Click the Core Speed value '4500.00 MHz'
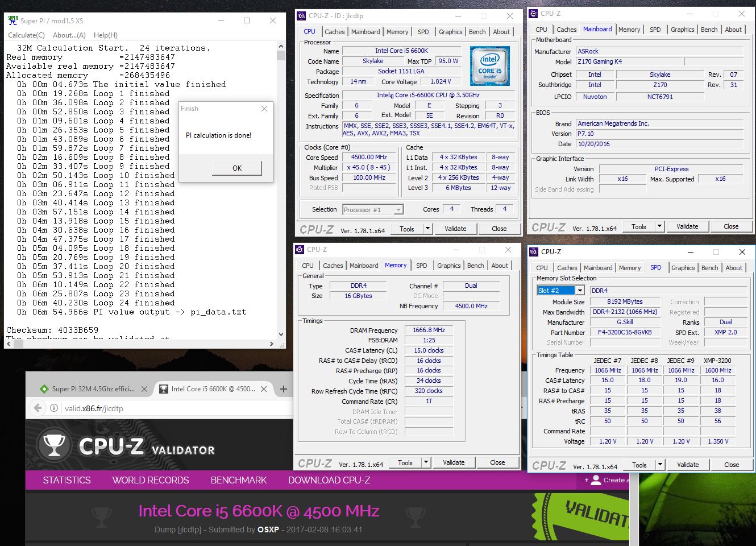Screen dimensions: 756x546 (369, 158)
